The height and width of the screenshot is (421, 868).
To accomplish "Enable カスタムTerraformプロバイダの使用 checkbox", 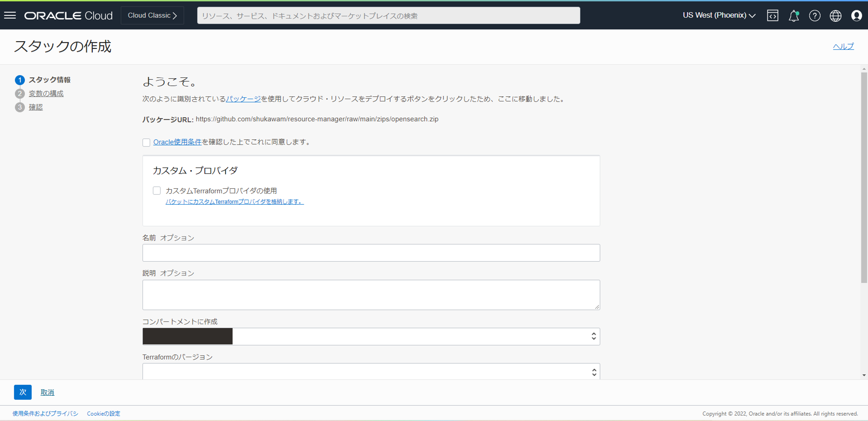I will [x=157, y=190].
